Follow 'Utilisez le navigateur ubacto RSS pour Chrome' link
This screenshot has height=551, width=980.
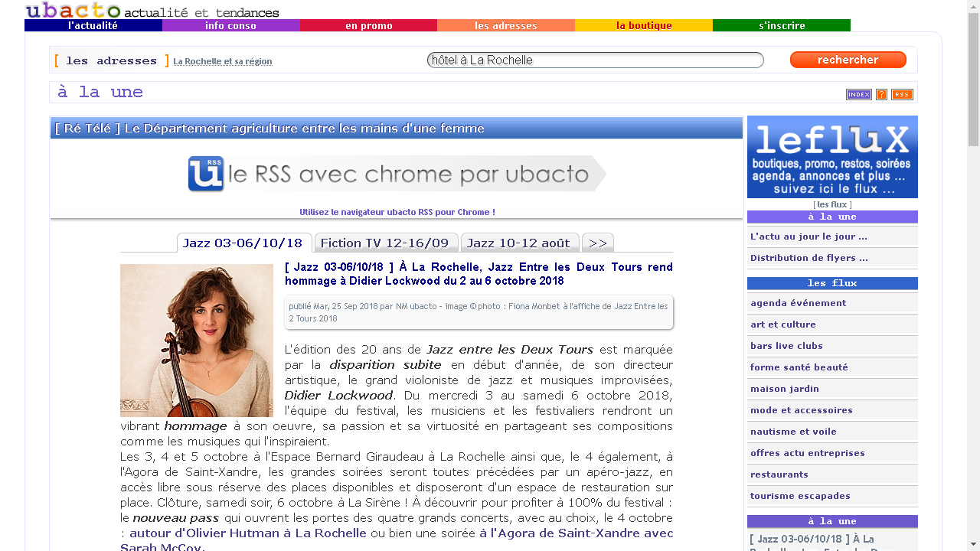pos(397,212)
